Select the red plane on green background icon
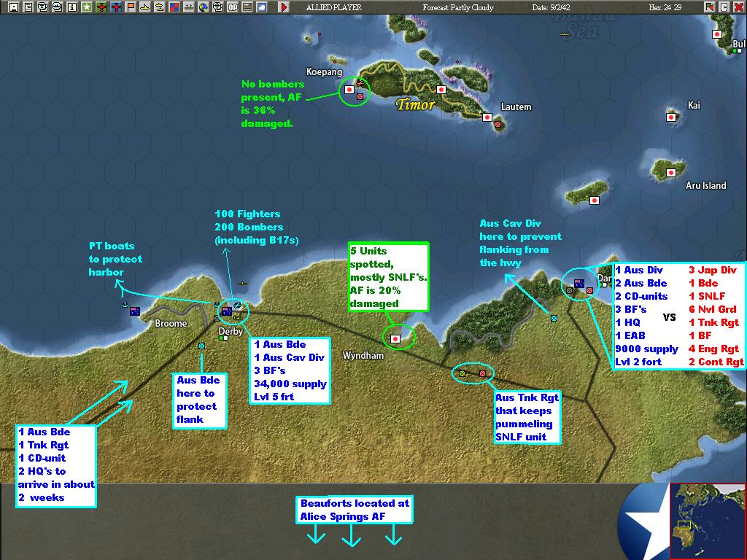This screenshot has height=560, width=747. [101, 7]
